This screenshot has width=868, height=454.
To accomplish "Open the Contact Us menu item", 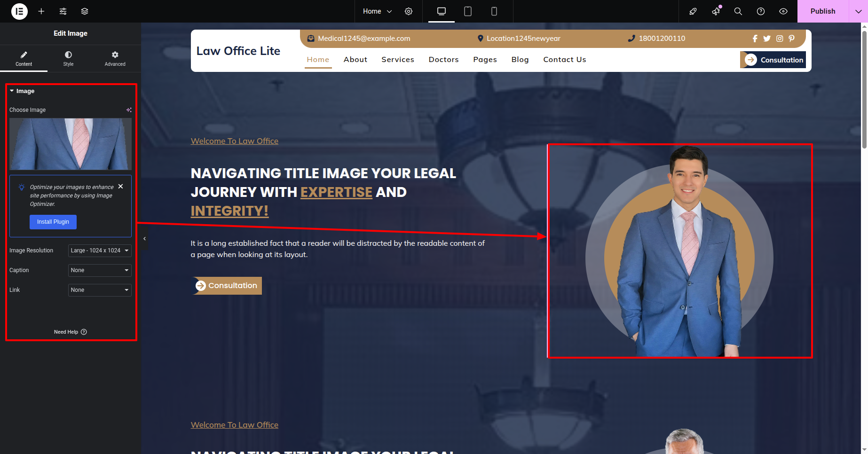I will (x=565, y=60).
